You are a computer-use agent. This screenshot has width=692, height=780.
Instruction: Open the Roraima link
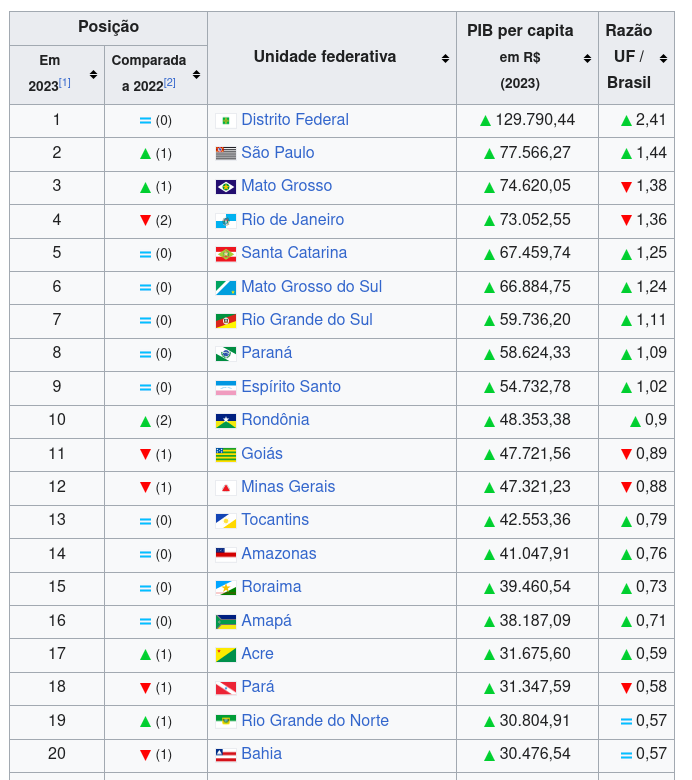pos(271,587)
